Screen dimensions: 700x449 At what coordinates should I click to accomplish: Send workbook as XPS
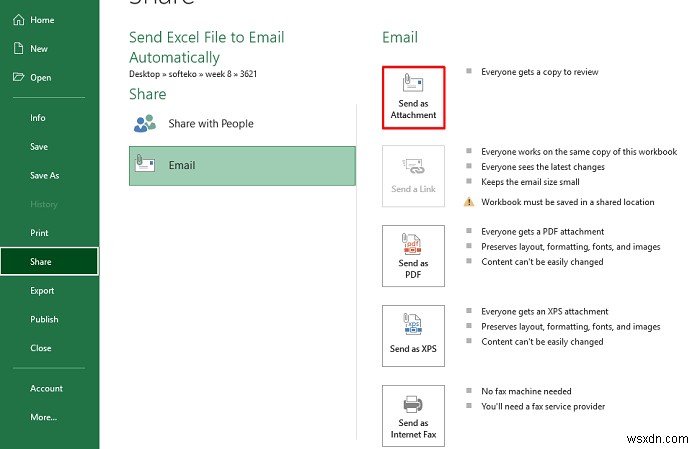[x=413, y=335]
